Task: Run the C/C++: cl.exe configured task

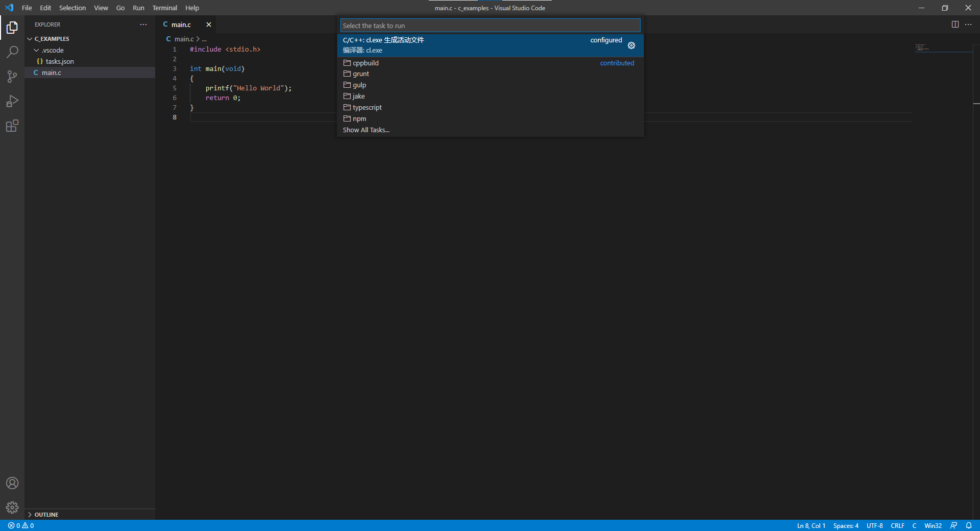Action: 490,45
